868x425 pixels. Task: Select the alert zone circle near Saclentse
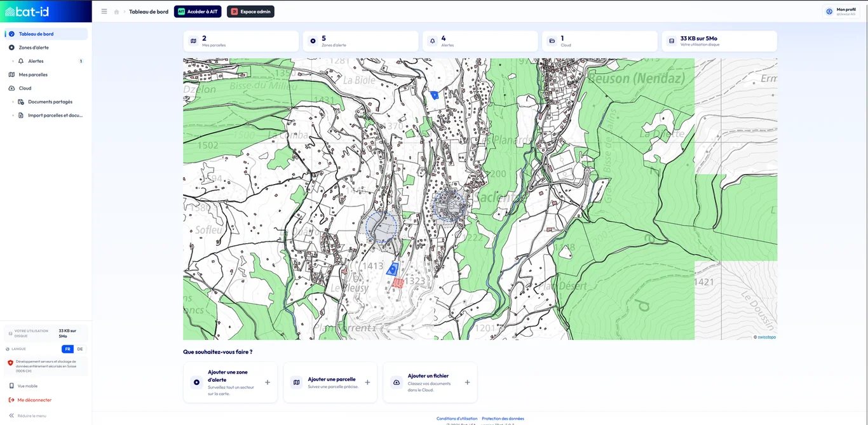pos(449,205)
